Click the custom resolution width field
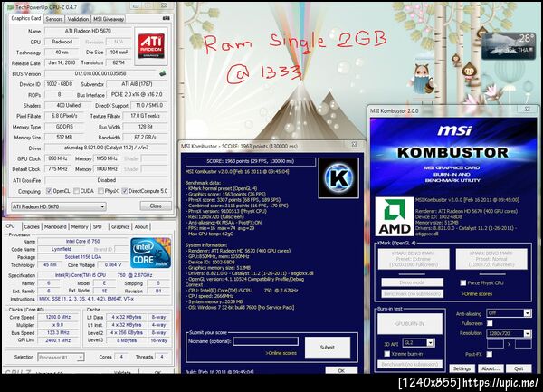543x392 pixels. 495,344
